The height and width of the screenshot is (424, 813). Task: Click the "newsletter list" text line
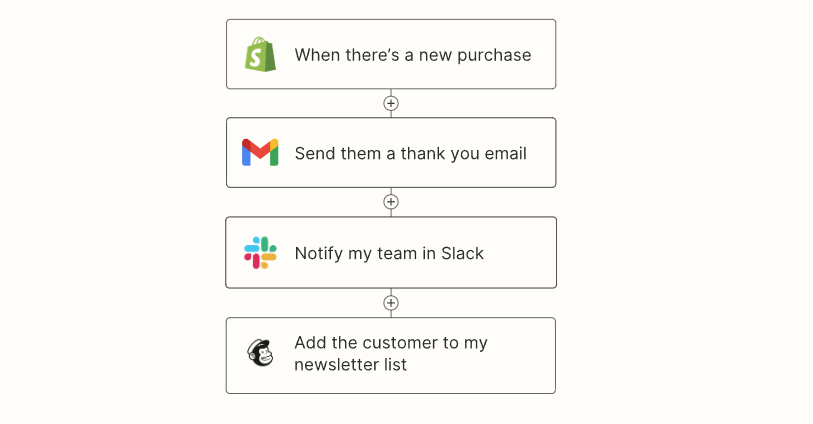351,364
